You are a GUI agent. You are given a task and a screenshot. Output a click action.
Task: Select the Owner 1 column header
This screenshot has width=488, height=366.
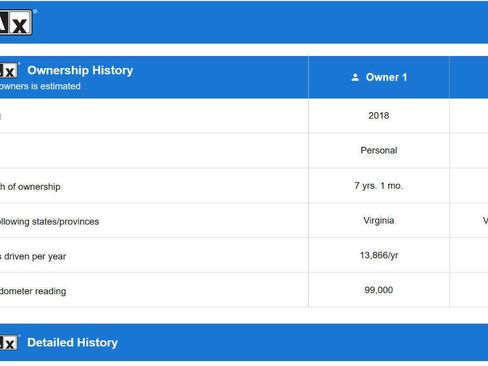point(379,77)
